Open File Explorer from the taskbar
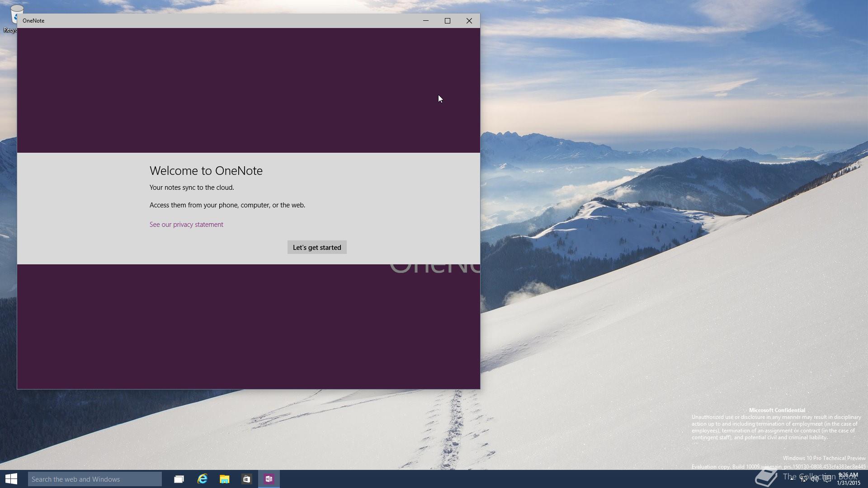Viewport: 868px width, 488px height. pos(224,479)
